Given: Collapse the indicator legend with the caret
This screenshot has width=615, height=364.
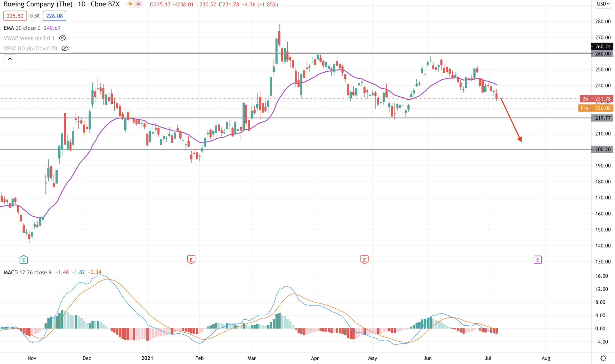Looking at the screenshot, I should coord(10,59).
